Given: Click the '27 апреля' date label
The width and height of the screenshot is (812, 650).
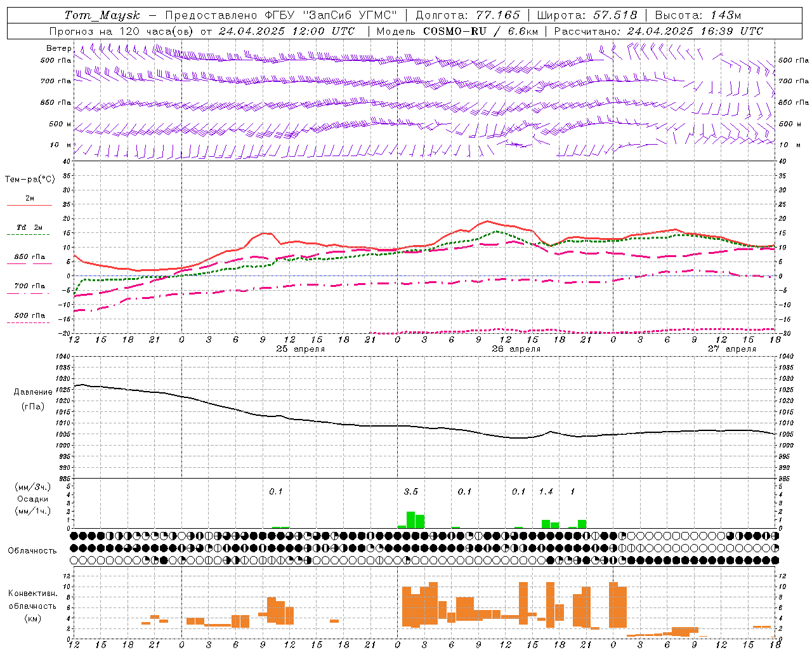Looking at the screenshot, I should [x=732, y=349].
